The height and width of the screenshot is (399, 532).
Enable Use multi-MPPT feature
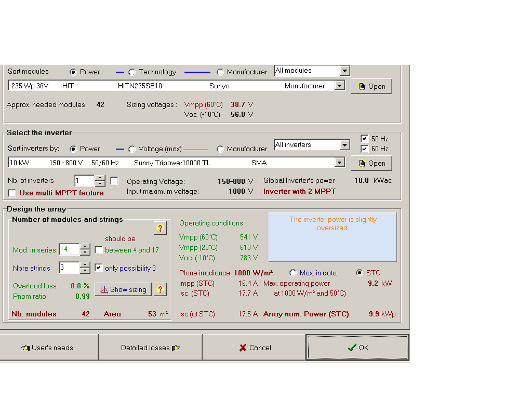point(11,193)
